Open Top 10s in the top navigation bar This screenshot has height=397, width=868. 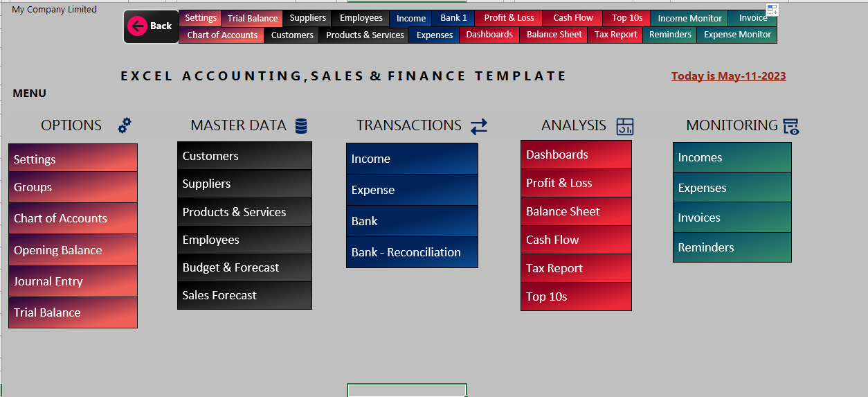coord(627,18)
